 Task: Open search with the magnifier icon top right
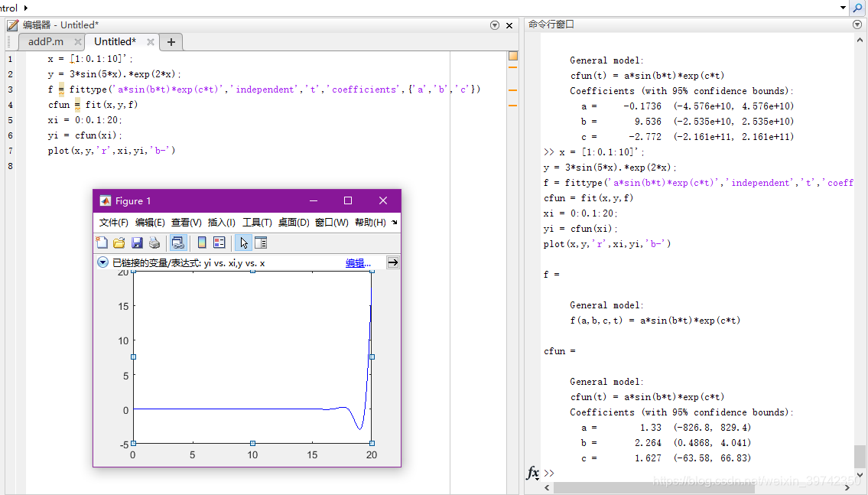click(x=860, y=8)
